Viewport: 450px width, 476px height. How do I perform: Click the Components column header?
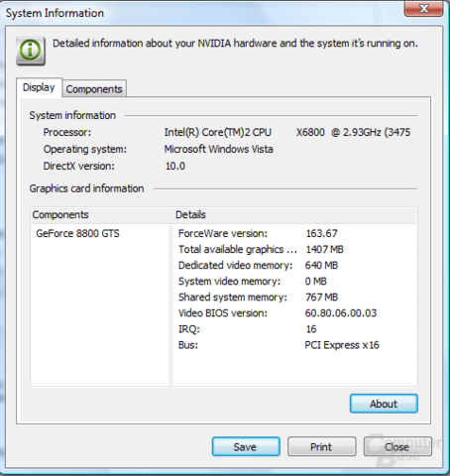point(60,215)
